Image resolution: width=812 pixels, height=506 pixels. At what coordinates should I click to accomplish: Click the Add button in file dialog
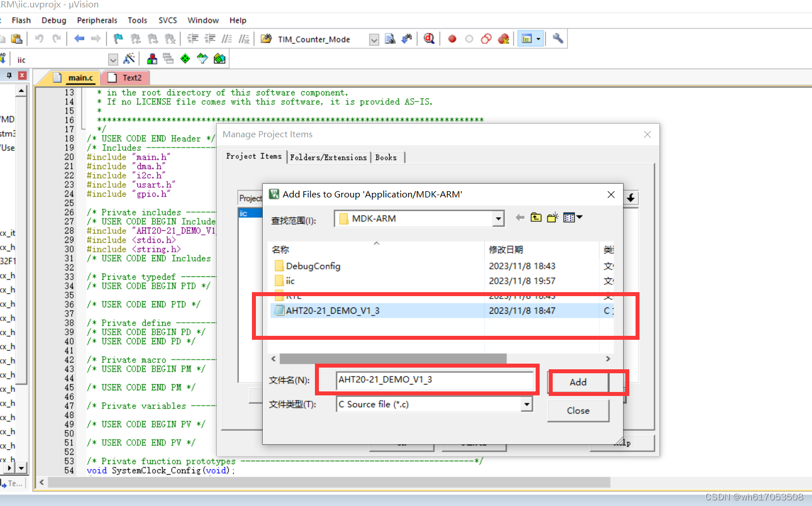click(578, 382)
